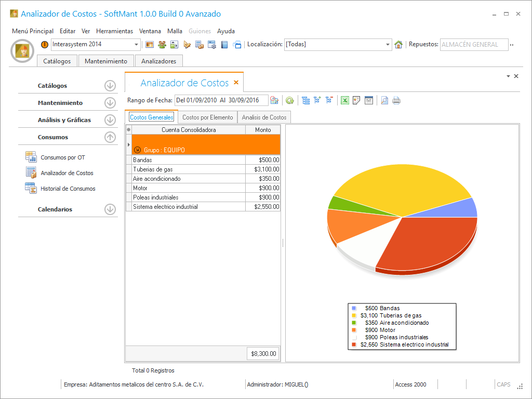This screenshot has height=399, width=532.
Task: Open the Herramientas menu
Action: (x=114, y=31)
